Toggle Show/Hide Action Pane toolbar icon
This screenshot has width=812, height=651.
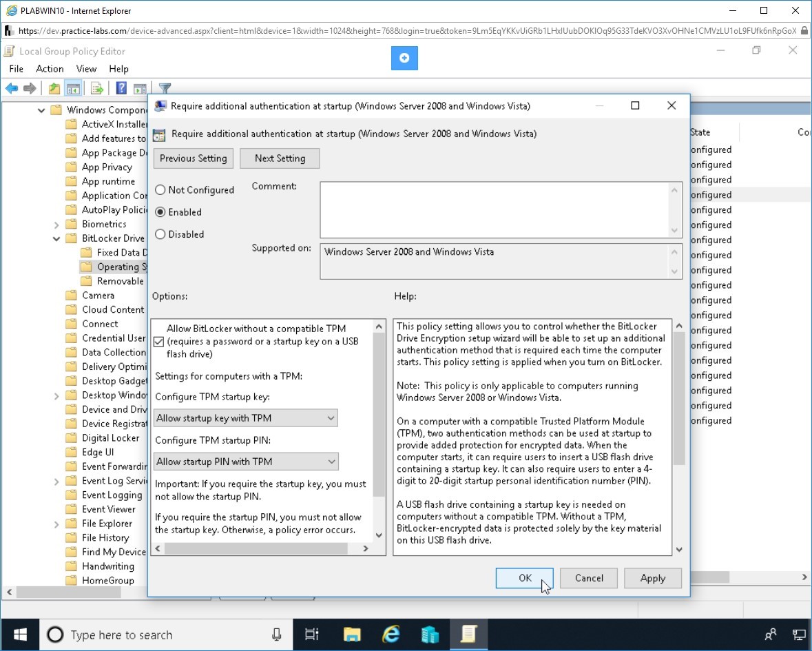140,89
